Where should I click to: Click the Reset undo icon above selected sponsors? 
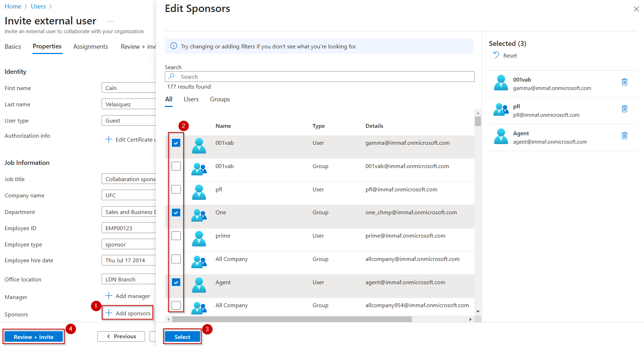click(496, 55)
